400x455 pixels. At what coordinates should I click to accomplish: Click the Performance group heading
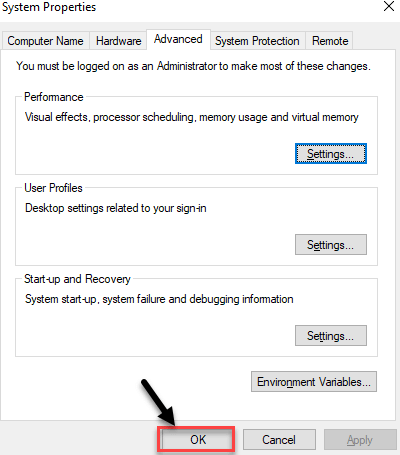tap(54, 97)
